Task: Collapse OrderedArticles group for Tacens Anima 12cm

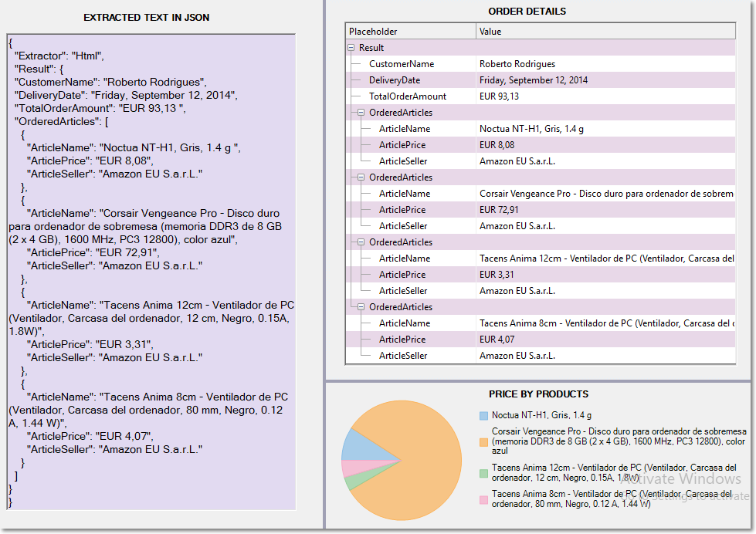Action: click(x=361, y=242)
